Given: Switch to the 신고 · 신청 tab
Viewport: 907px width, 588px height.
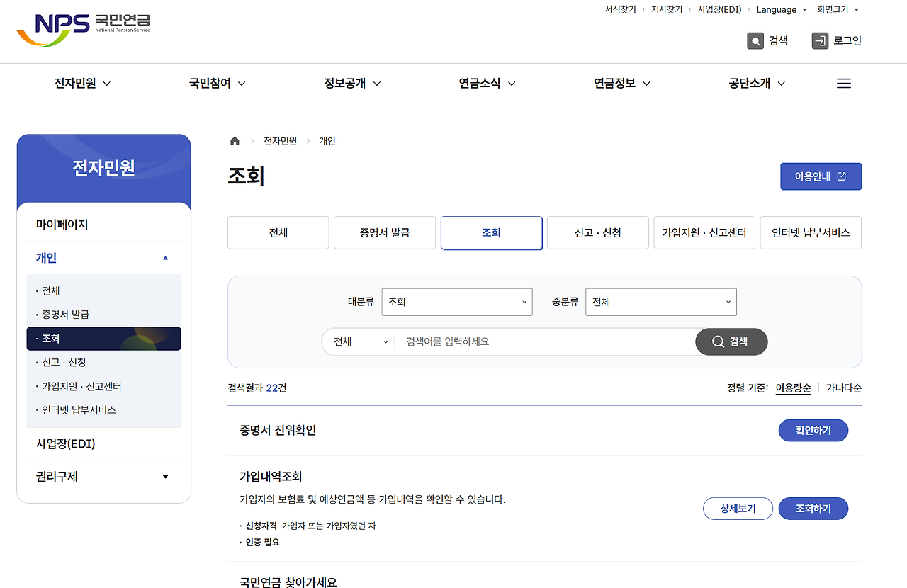Looking at the screenshot, I should point(598,232).
